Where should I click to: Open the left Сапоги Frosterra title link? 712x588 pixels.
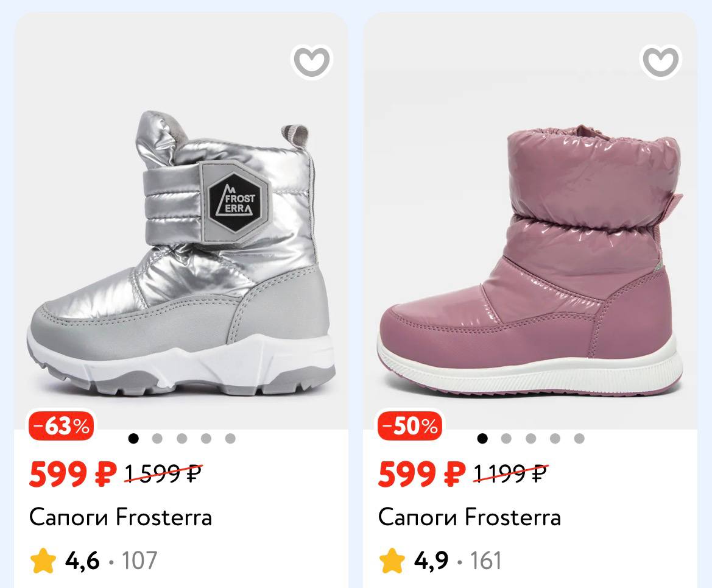pyautogui.click(x=121, y=517)
